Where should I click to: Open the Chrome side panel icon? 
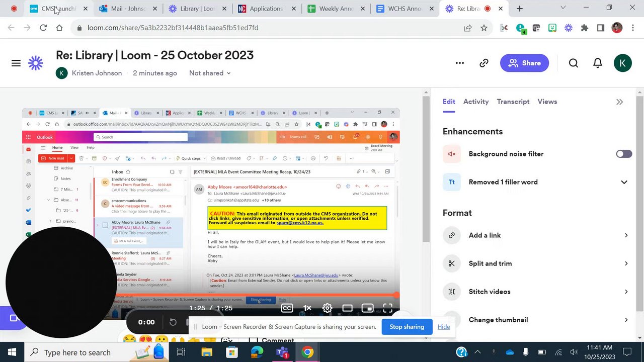point(601,28)
